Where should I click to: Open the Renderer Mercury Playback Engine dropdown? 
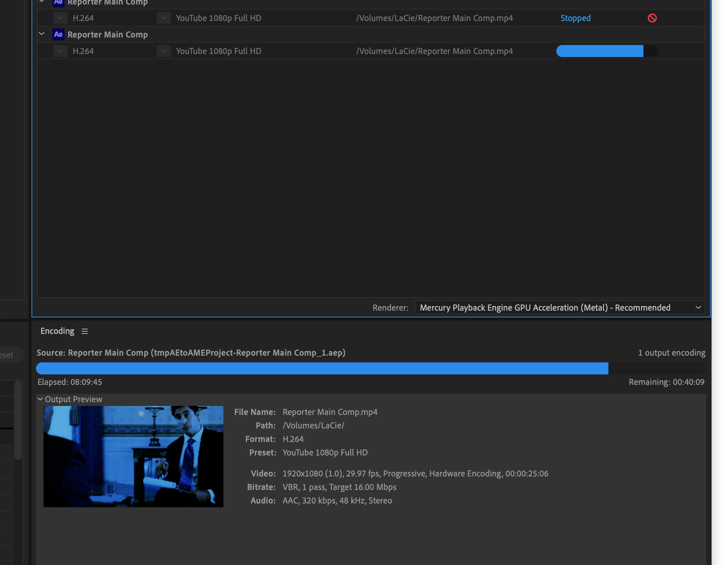point(559,308)
